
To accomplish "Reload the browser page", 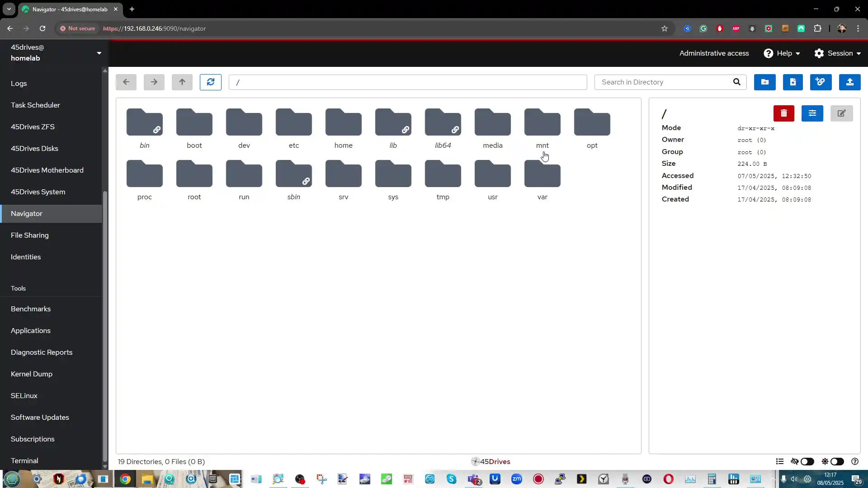I will 42,28.
